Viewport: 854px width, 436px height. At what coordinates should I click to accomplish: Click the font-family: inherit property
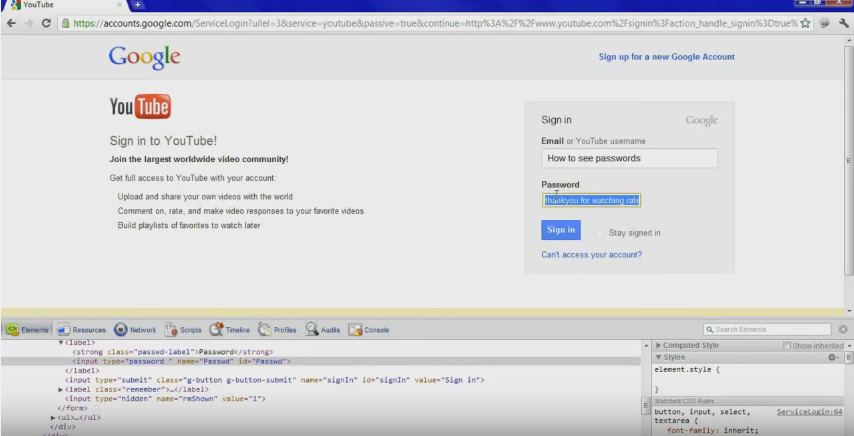[712, 431]
